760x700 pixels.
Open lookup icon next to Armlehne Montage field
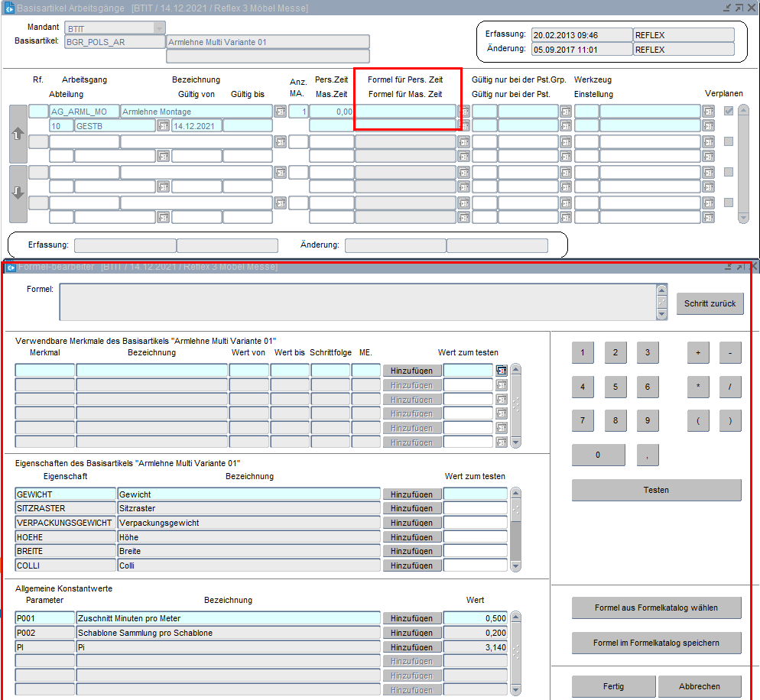coord(281,112)
